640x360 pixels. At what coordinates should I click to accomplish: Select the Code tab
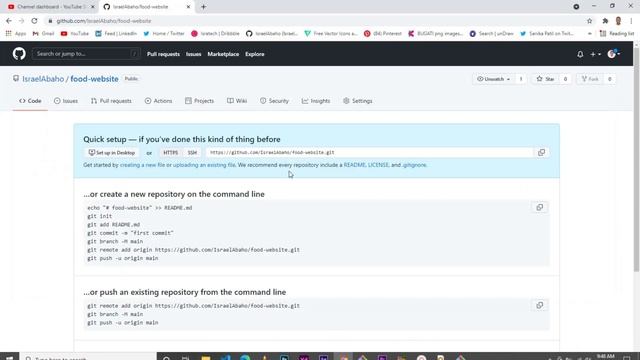(x=30, y=101)
